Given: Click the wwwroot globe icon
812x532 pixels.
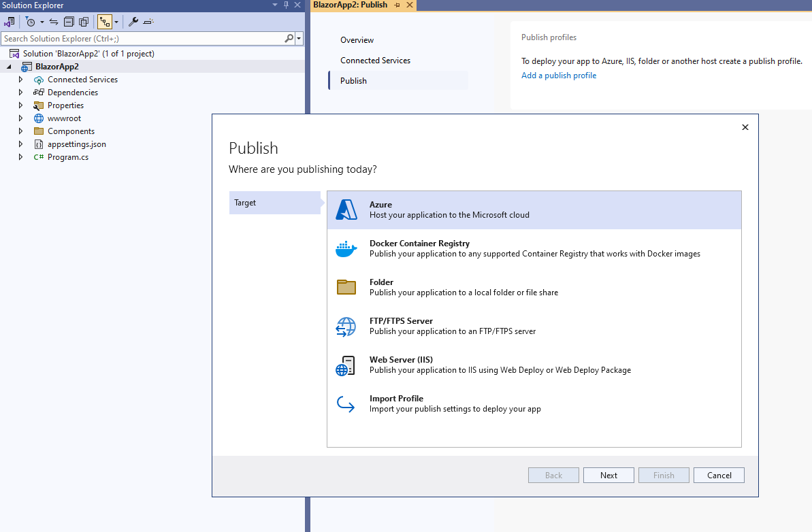Looking at the screenshot, I should (39, 118).
